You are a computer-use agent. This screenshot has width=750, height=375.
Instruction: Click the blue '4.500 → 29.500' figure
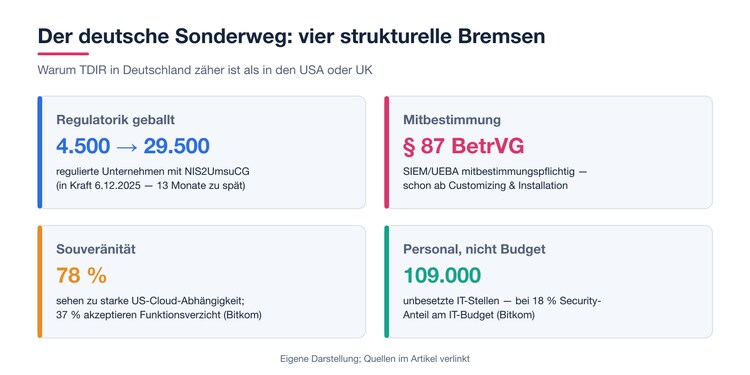133,146
